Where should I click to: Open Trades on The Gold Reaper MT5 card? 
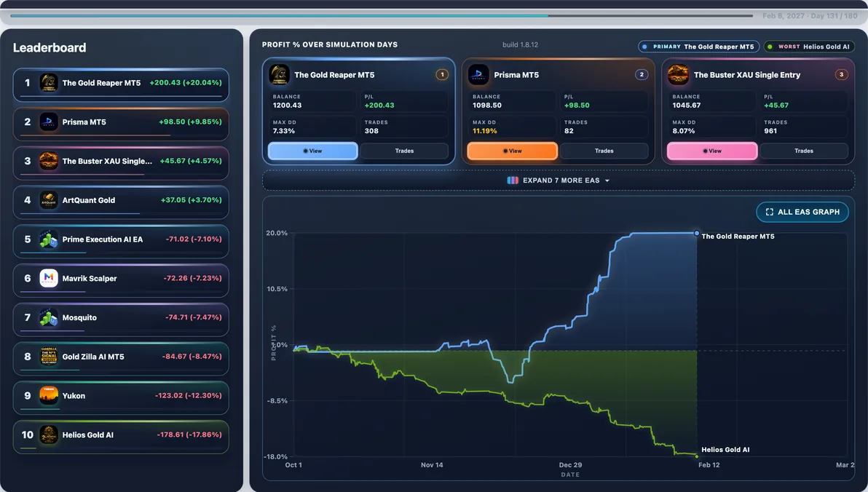click(404, 151)
